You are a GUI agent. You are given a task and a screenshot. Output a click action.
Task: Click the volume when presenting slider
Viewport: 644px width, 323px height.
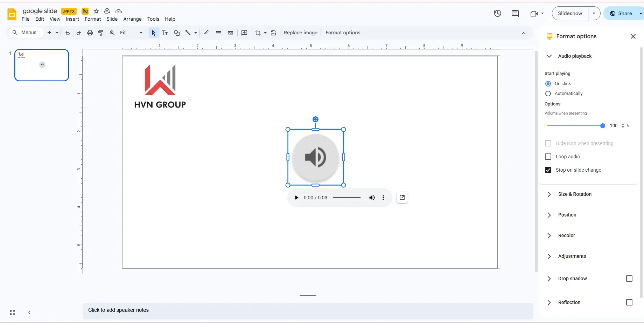point(575,126)
